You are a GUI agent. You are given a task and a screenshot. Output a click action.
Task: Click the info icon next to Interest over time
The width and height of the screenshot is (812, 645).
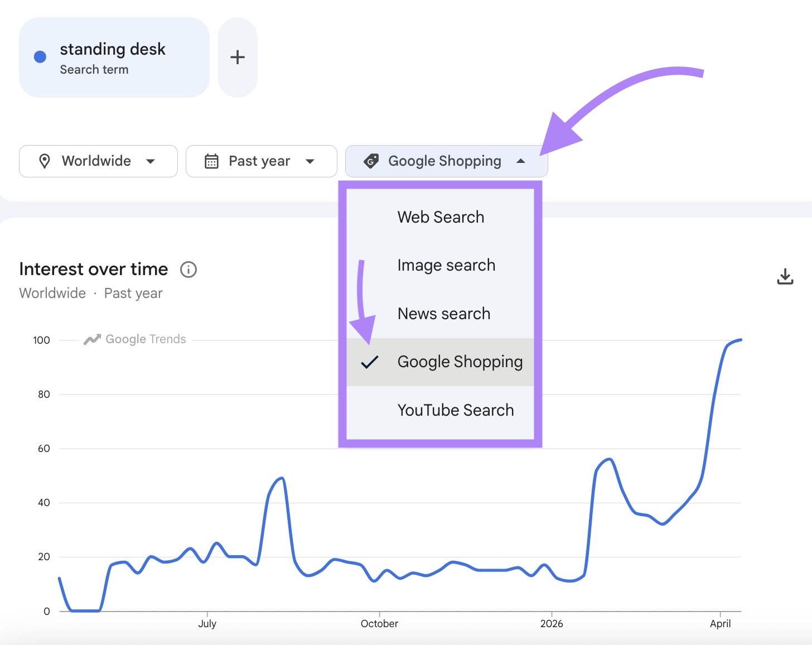[188, 269]
